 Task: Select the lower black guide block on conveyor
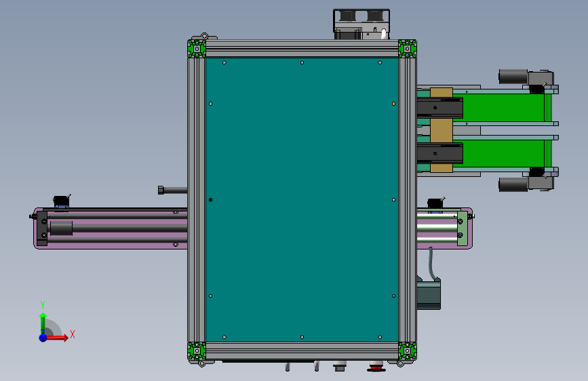440,153
